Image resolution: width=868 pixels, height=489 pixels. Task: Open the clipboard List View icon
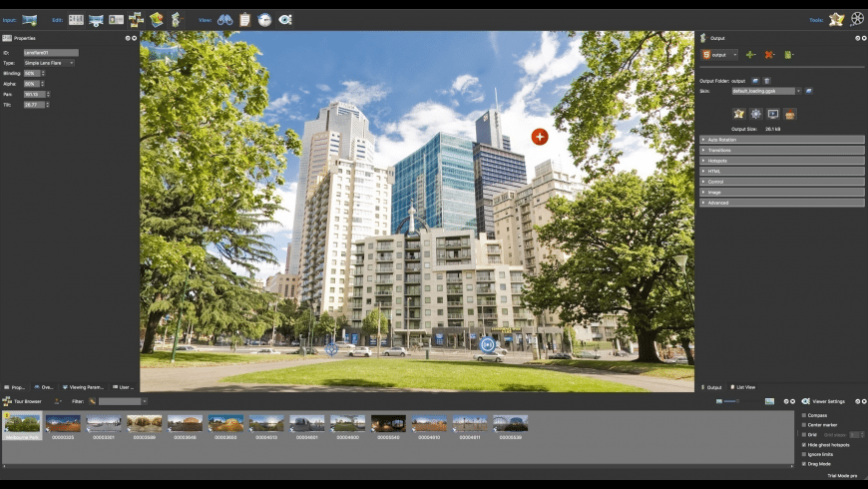pyautogui.click(x=244, y=20)
